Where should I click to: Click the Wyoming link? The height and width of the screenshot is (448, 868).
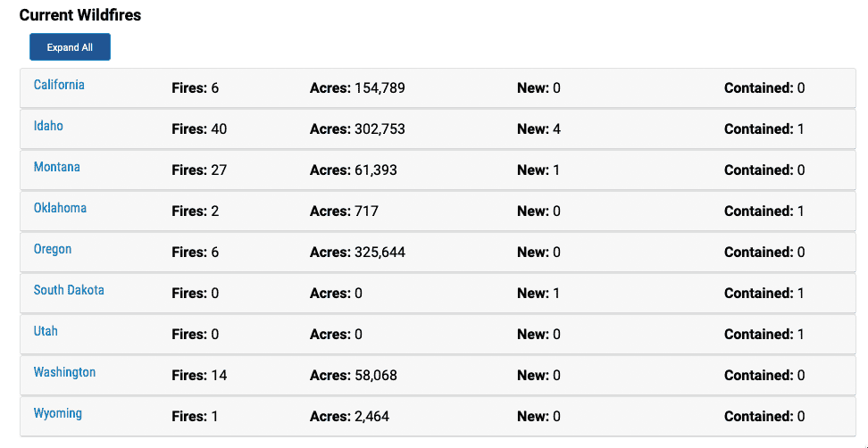click(57, 413)
